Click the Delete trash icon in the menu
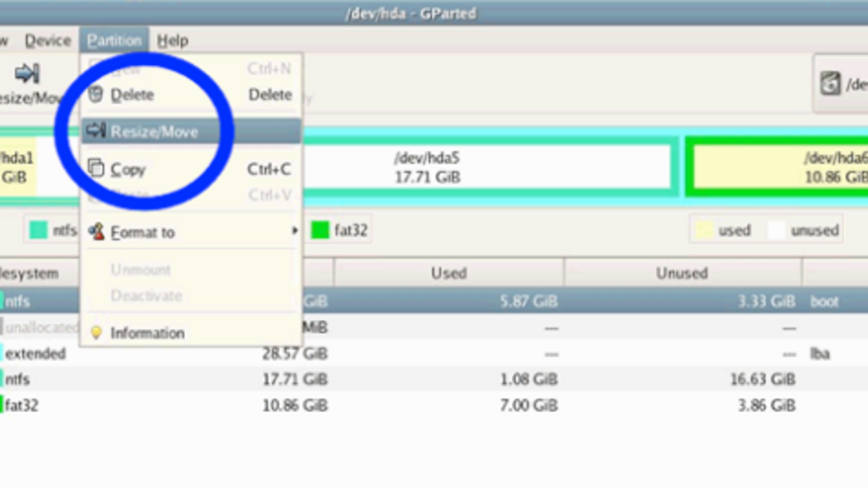Screen dimensions: 868x488 coord(95,95)
